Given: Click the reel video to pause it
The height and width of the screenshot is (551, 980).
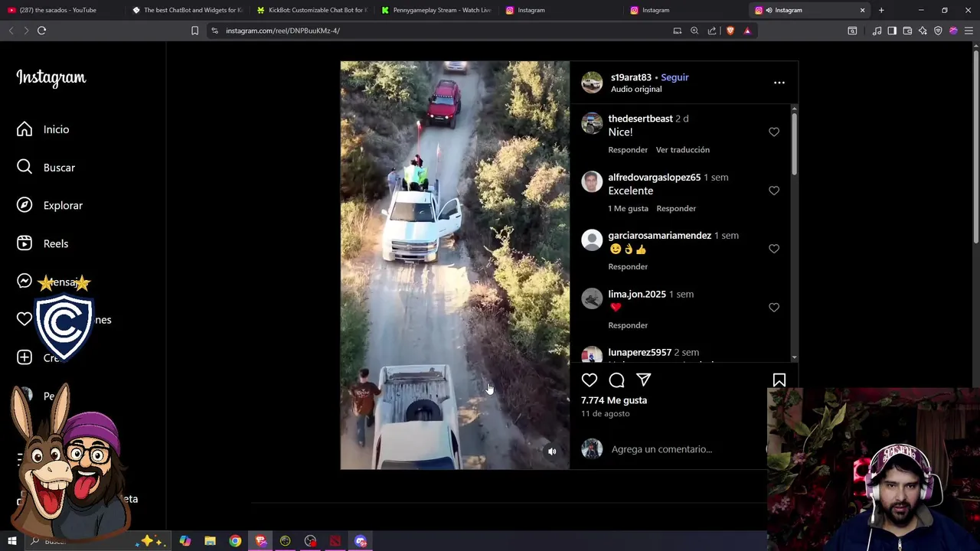Looking at the screenshot, I should click(x=455, y=265).
